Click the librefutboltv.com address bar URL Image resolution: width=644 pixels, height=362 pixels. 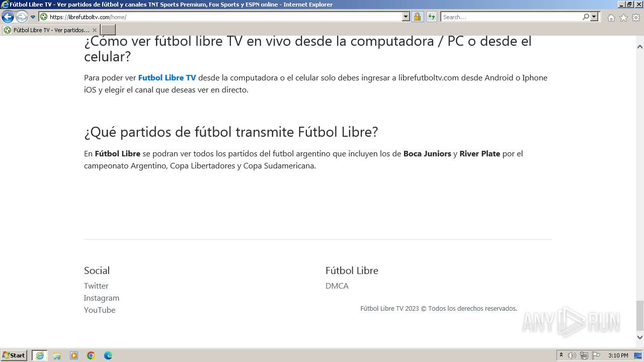[88, 17]
